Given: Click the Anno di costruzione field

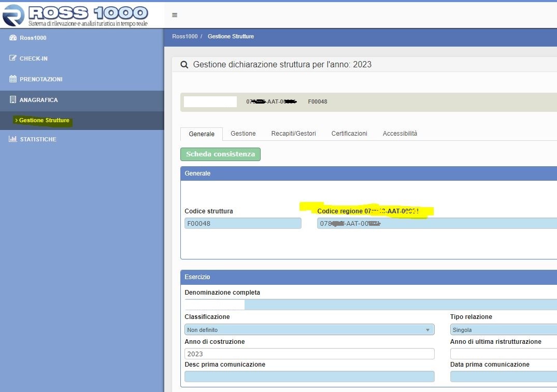Looking at the screenshot, I should (x=309, y=354).
